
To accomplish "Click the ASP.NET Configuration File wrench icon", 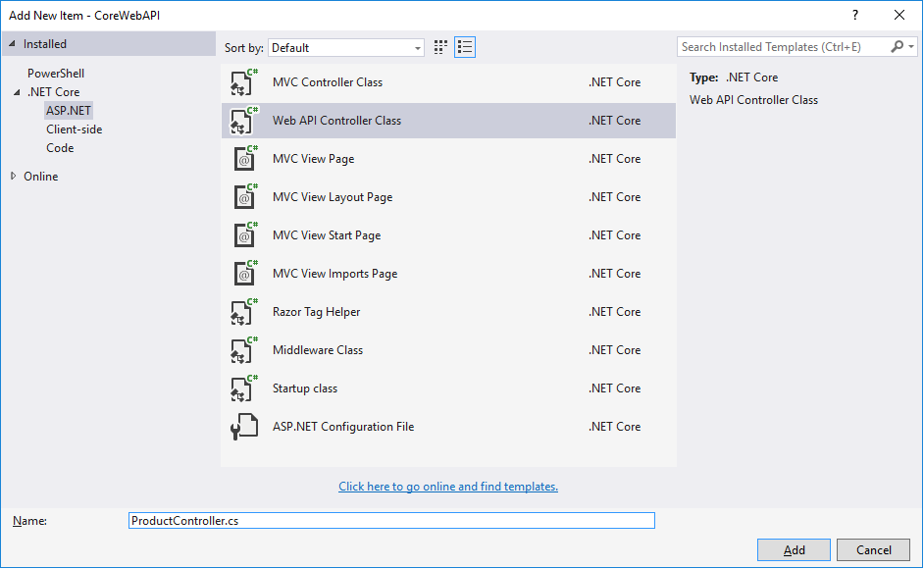I will (243, 427).
